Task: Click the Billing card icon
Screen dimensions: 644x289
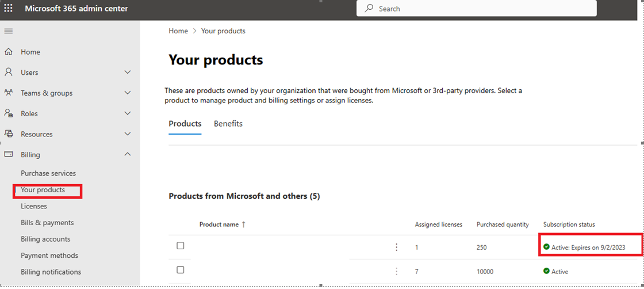Action: click(9, 155)
